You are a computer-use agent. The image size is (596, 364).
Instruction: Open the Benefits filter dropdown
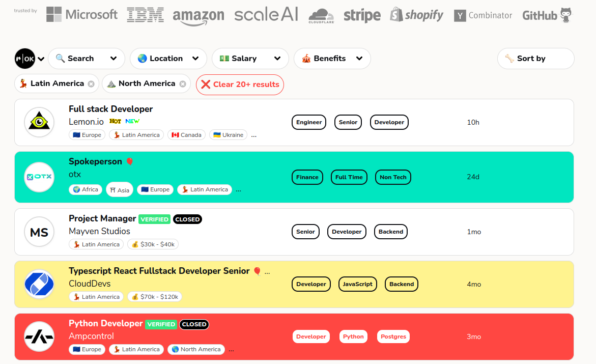click(332, 59)
